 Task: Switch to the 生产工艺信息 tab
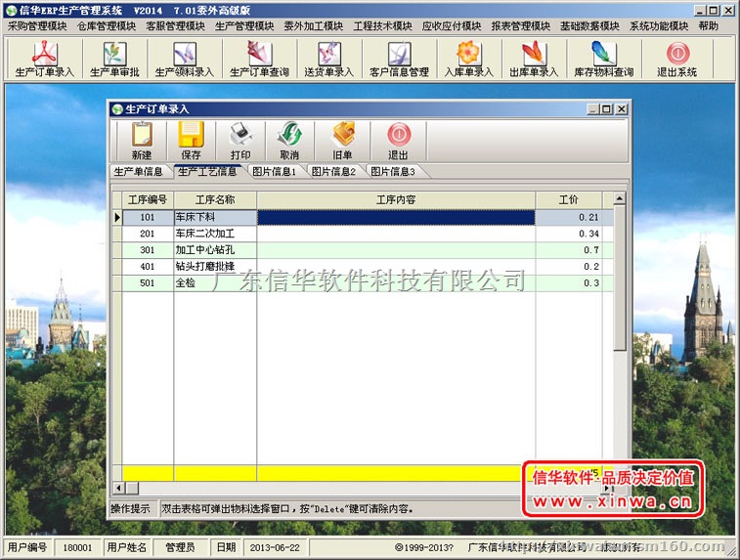pos(207,172)
